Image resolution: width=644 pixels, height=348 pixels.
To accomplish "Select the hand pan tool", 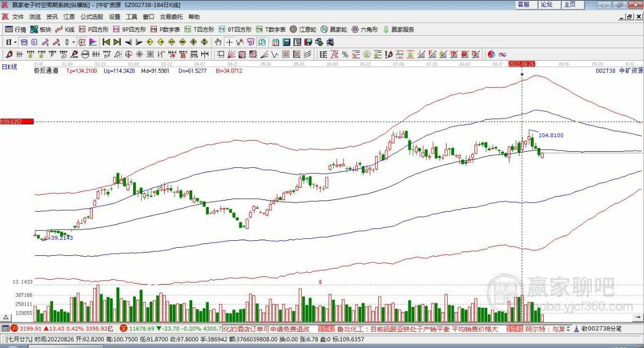I will click(x=218, y=42).
